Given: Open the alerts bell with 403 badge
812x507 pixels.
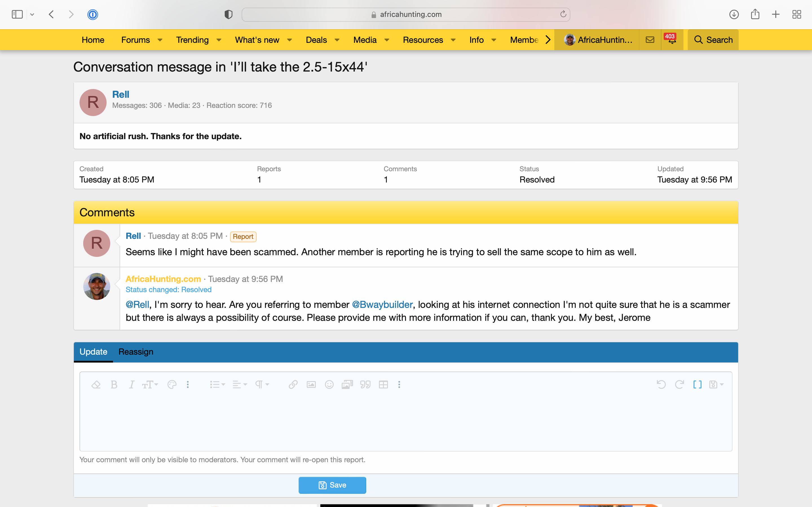Looking at the screenshot, I should (672, 40).
